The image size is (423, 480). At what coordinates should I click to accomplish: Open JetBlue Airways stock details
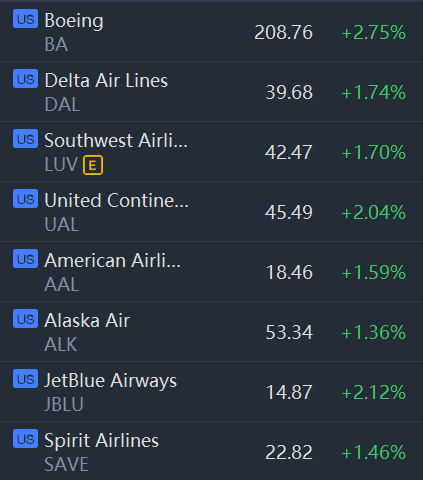211,391
